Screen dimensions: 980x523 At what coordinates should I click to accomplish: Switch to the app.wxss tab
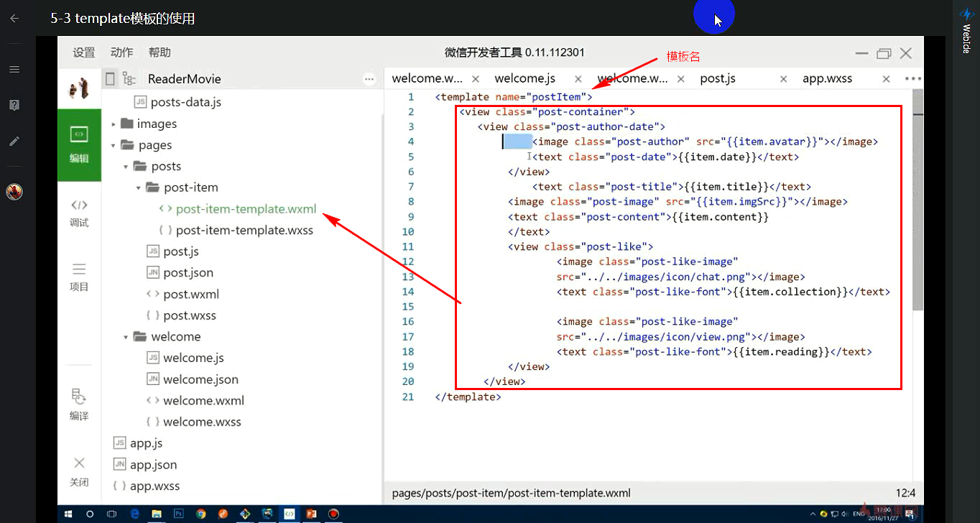828,78
